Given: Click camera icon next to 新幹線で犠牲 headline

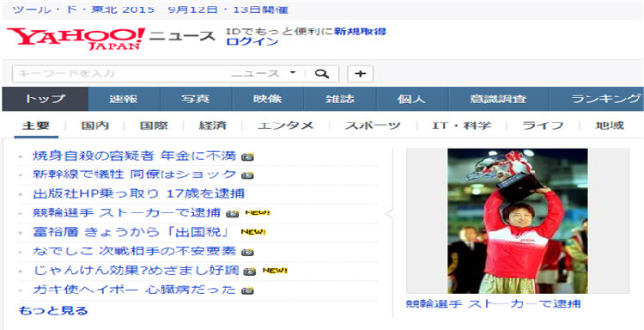Looking at the screenshot, I should (247, 175).
